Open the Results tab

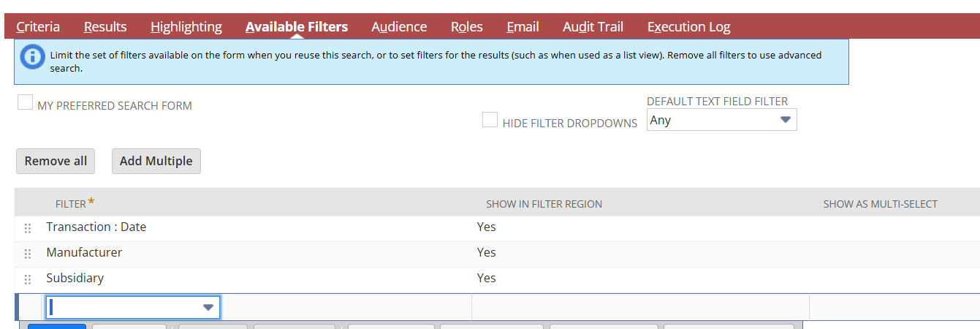pos(105,27)
